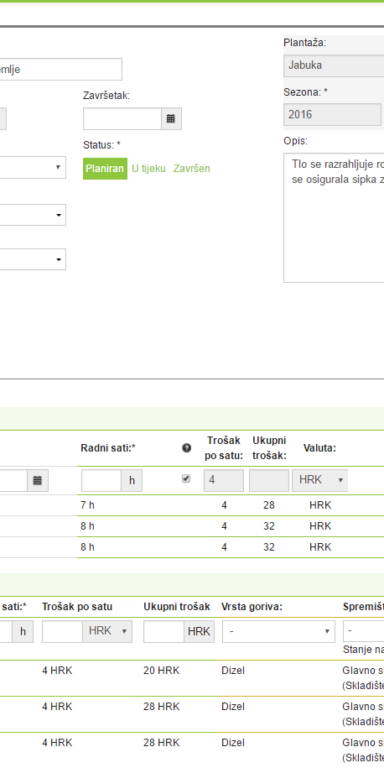Focus the Ukupni trošak HRK input field
The image size is (384, 768).
click(164, 631)
